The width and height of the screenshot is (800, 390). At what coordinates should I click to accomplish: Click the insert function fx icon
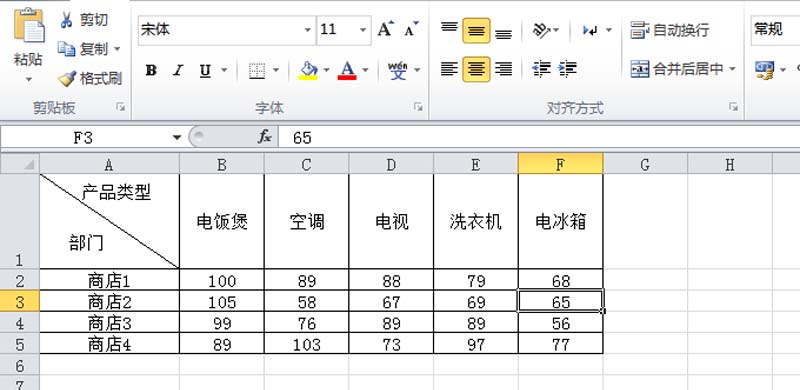pos(264,137)
